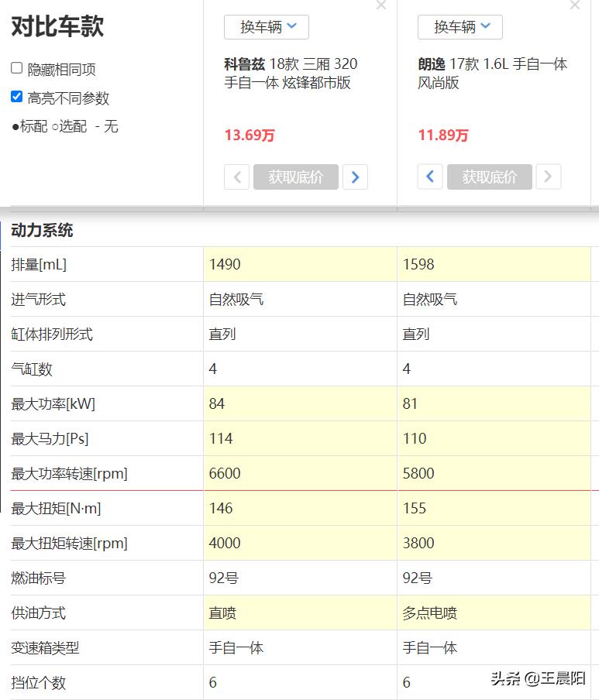Click the 11.89万 price
This screenshot has height=700, width=599.
pos(443,135)
